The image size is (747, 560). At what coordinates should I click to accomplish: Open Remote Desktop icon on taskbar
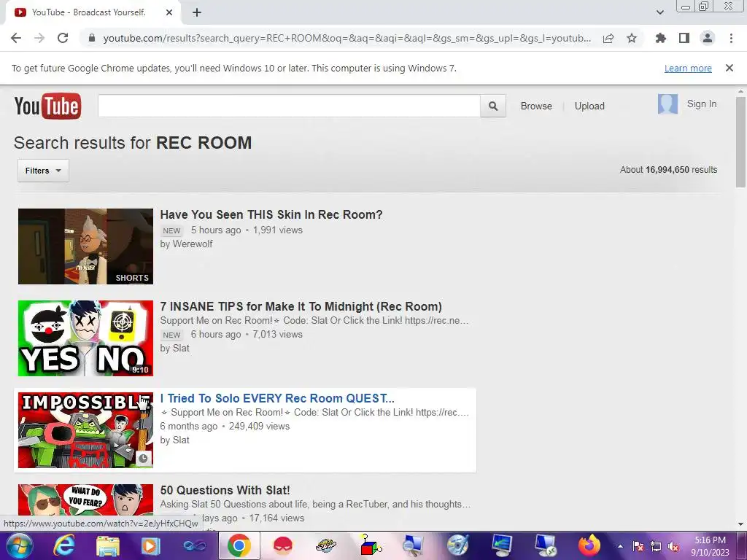pyautogui.click(x=546, y=545)
